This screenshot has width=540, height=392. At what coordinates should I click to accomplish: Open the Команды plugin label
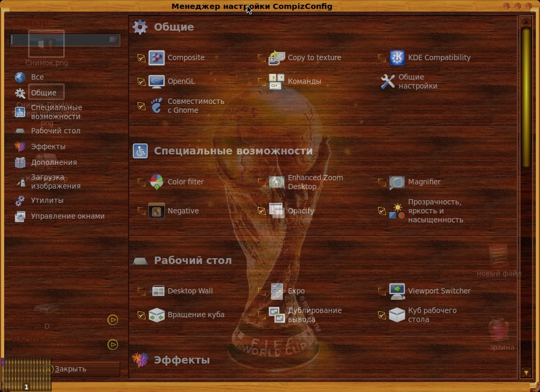[x=304, y=82]
